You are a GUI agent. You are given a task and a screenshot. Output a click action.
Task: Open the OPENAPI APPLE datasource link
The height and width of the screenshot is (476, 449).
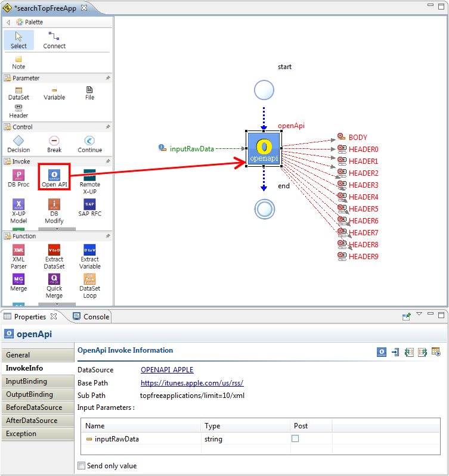coord(167,370)
